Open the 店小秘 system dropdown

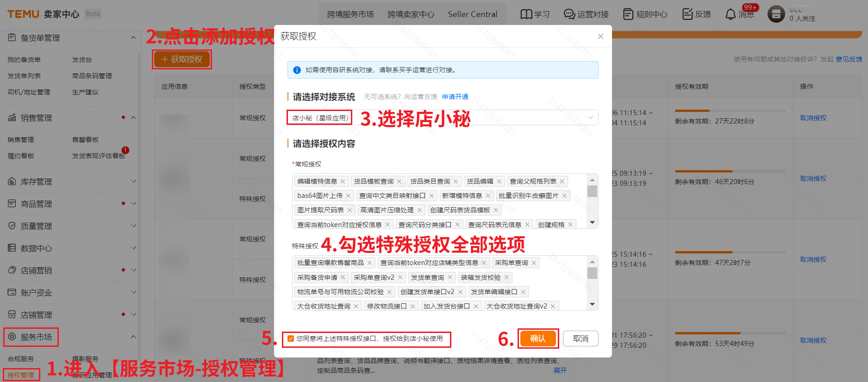tap(590, 117)
